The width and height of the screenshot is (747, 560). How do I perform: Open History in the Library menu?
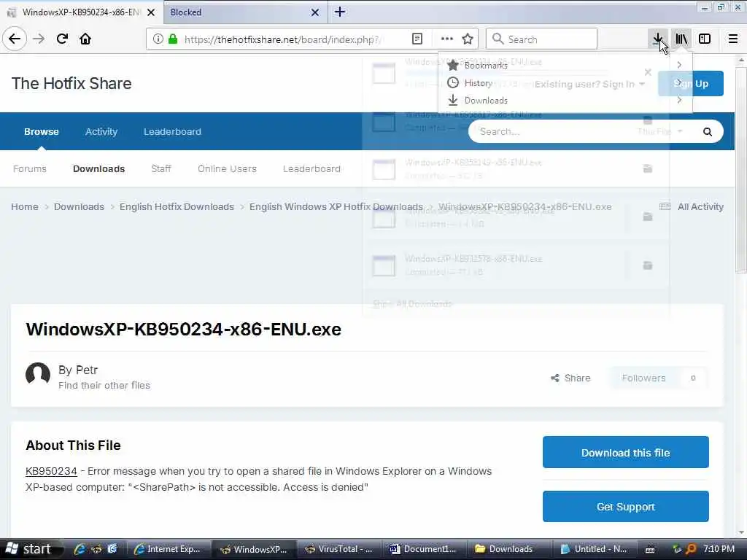[x=565, y=83]
